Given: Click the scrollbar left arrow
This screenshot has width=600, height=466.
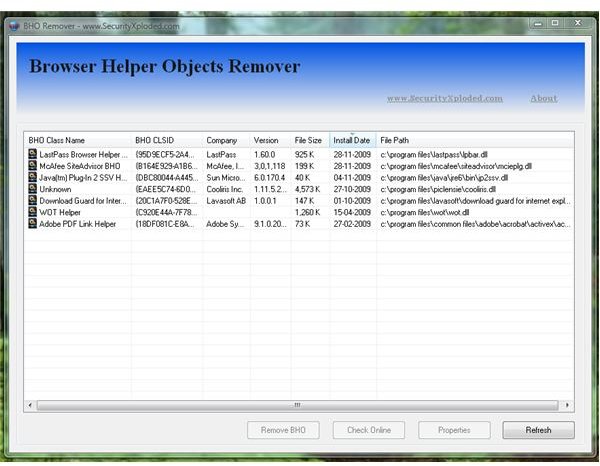Looking at the screenshot, I should [30, 405].
